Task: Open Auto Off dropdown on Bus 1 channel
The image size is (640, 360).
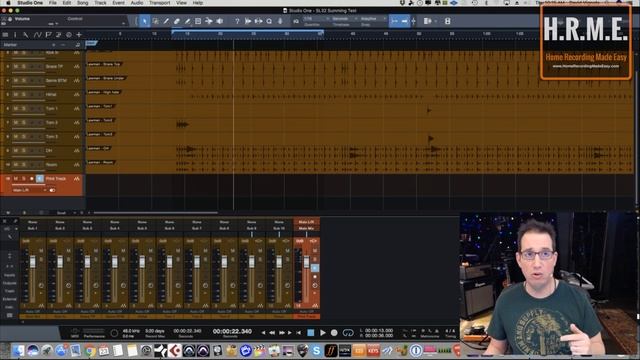Action: click(x=33, y=311)
